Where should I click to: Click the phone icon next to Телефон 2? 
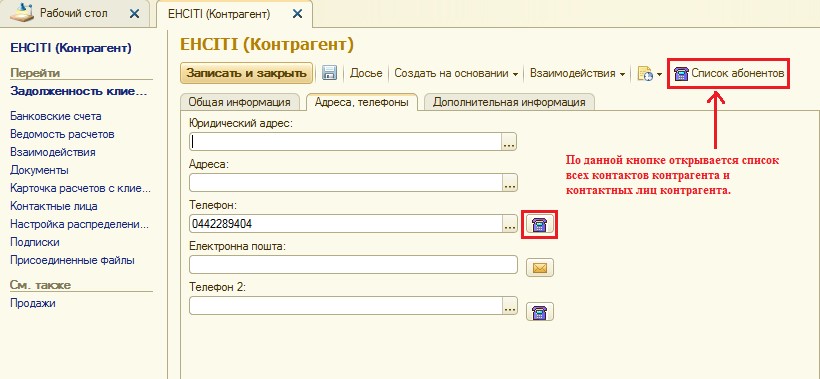(x=540, y=312)
